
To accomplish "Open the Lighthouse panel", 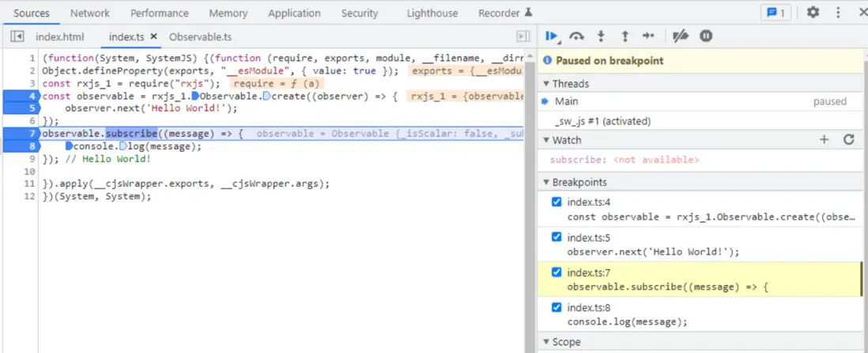I will pos(432,13).
